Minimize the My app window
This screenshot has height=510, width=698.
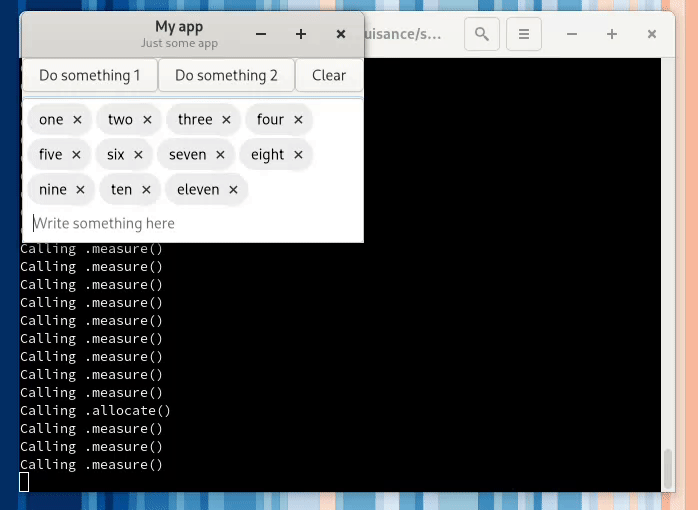(x=261, y=34)
